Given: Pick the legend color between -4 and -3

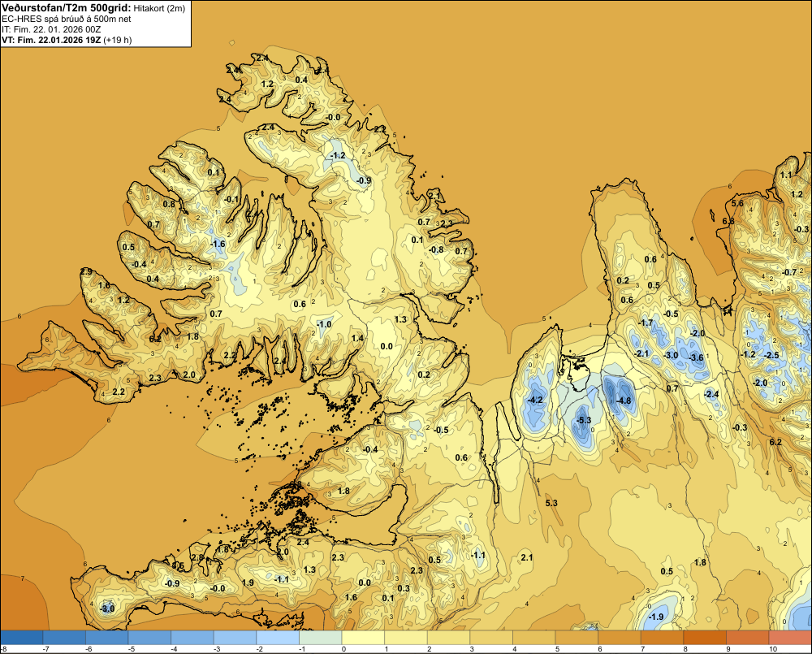Looking at the screenshot, I should 192,637.
